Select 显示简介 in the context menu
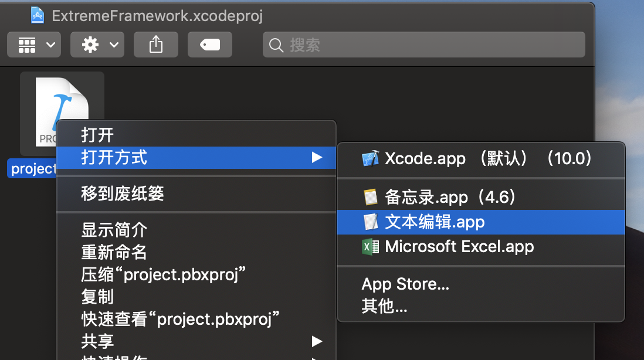This screenshot has height=360, width=644. coord(196,230)
